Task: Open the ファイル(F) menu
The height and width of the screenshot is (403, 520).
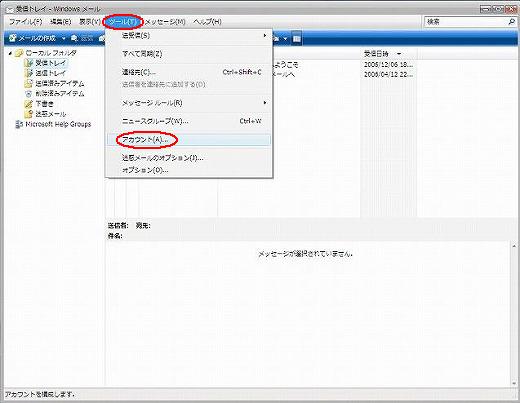Action: 26,22
